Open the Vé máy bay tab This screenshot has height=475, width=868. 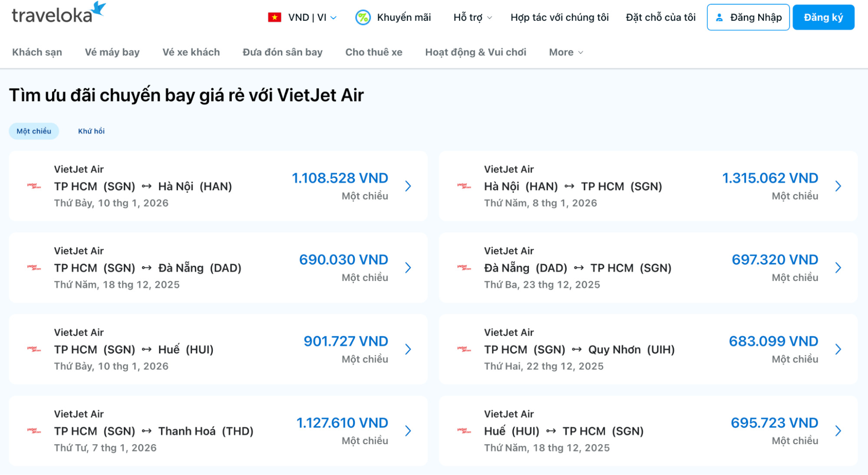point(112,52)
